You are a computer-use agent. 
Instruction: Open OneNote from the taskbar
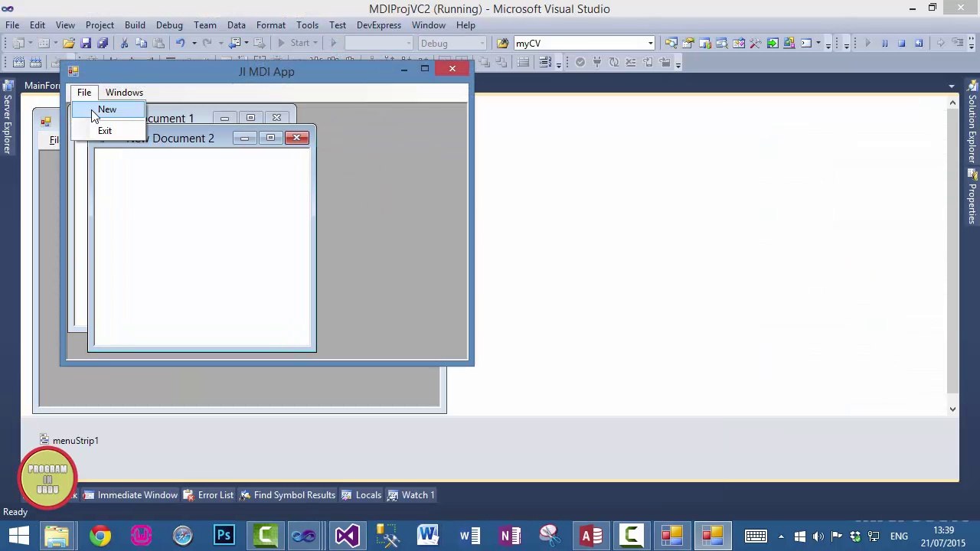(510, 536)
